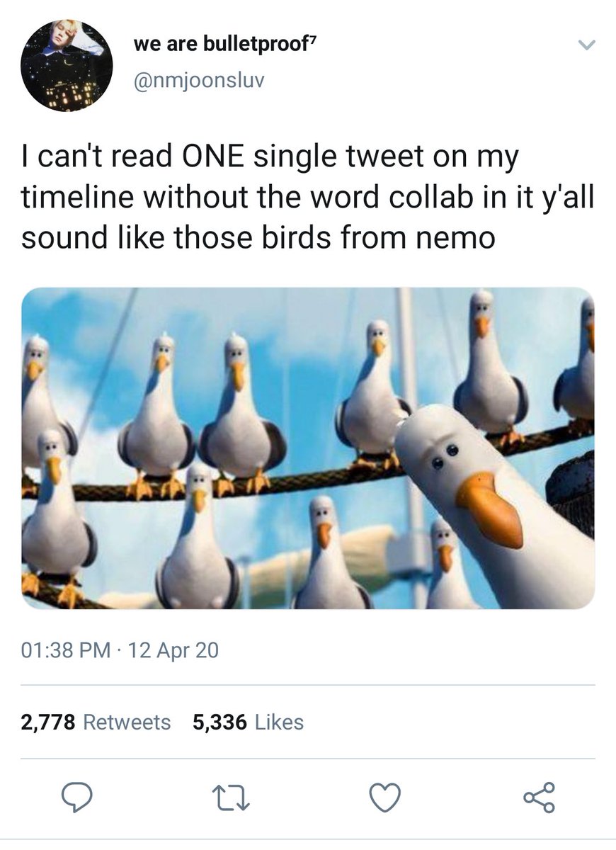Open the profile picture of we are bulletproof
The width and height of the screenshot is (616, 850).
coord(67,66)
